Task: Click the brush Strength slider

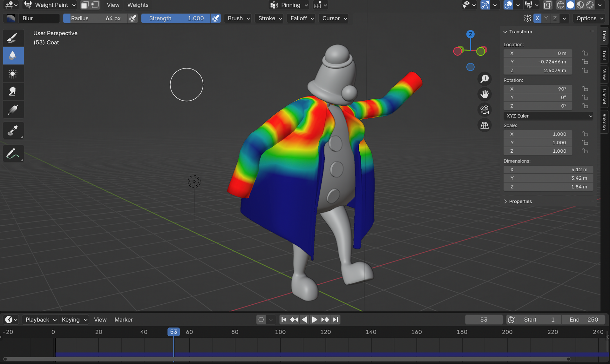Action: tap(176, 18)
